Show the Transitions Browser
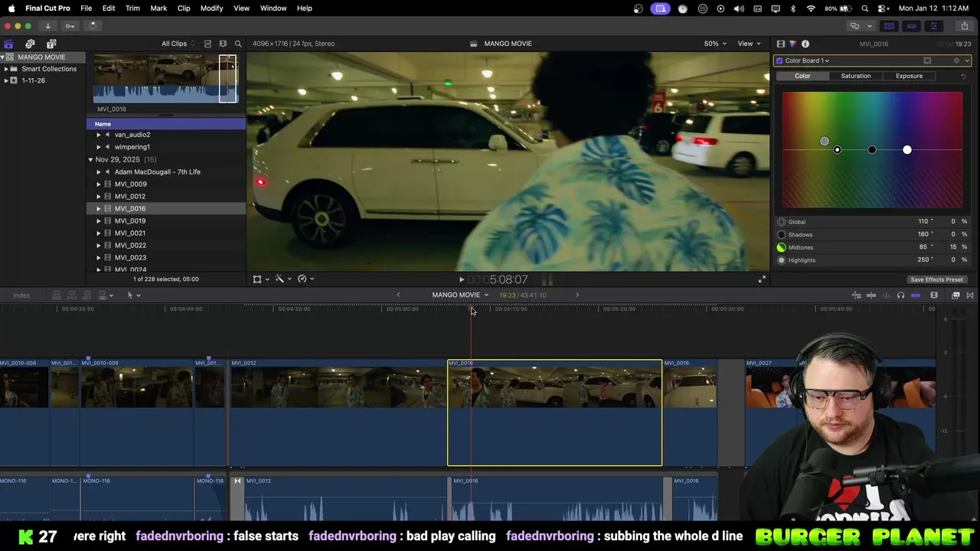Screen dimensions: 980x551 (970, 295)
